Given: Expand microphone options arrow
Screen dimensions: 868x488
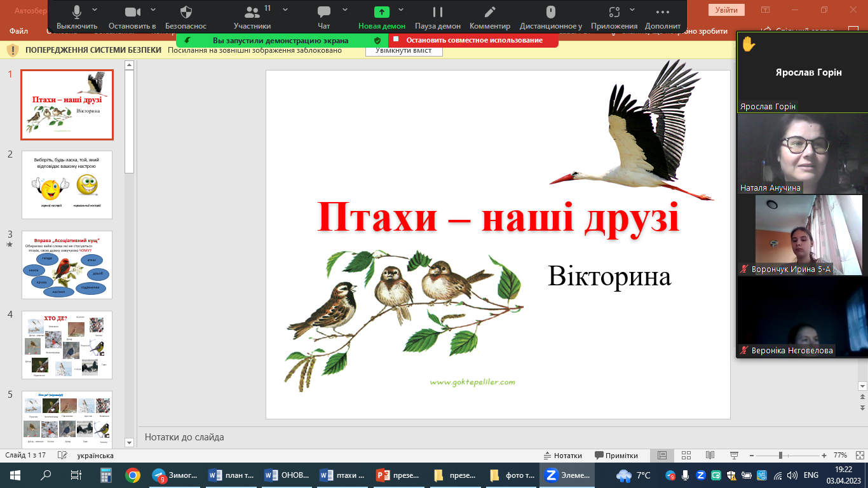Looking at the screenshot, I should (95, 10).
